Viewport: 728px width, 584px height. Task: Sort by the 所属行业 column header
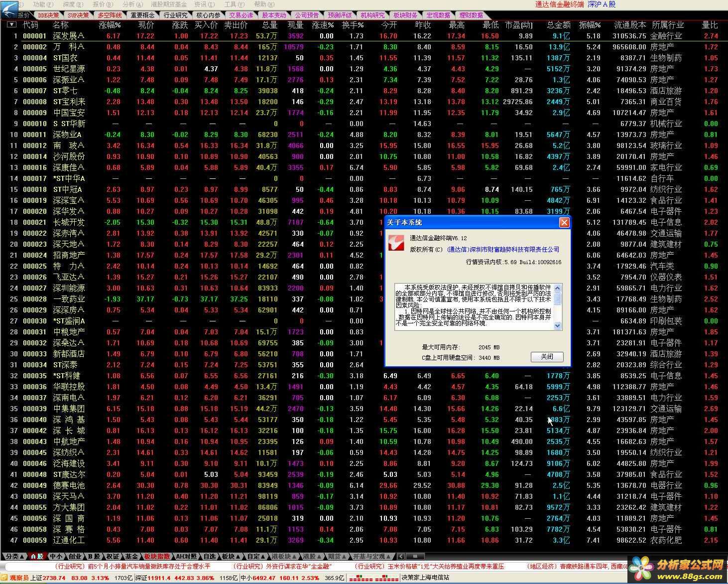pyautogui.click(x=667, y=24)
